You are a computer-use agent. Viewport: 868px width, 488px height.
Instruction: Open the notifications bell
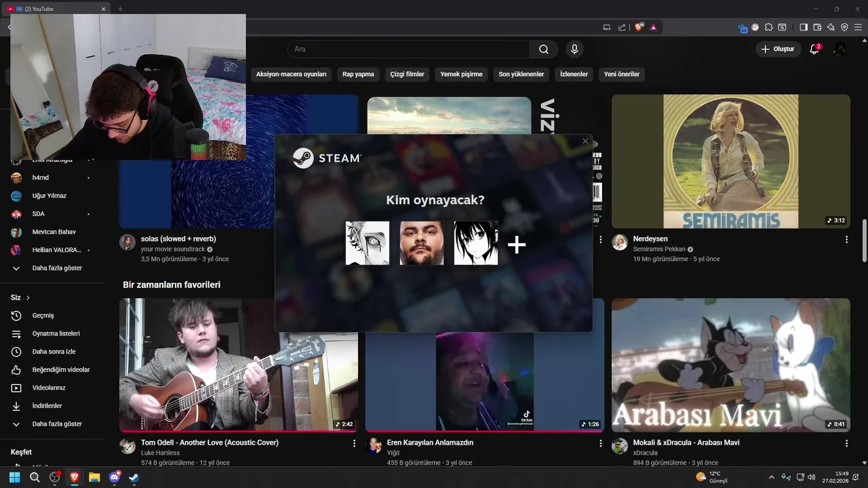pyautogui.click(x=814, y=49)
